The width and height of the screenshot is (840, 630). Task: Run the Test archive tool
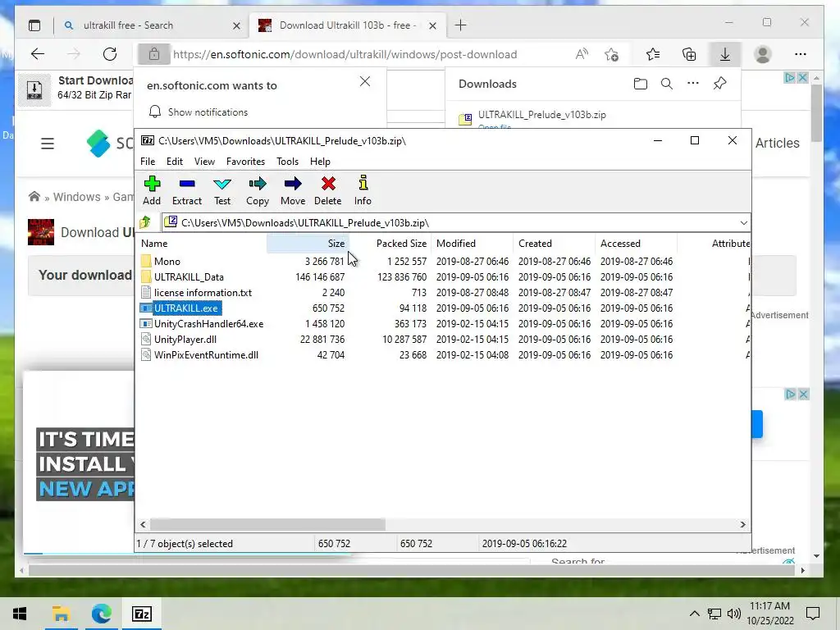point(222,190)
